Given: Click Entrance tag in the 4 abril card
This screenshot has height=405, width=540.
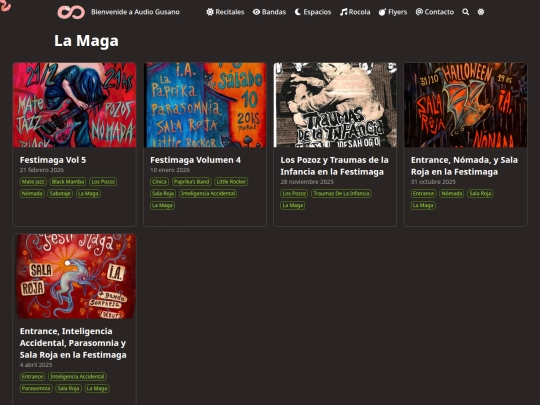Looking at the screenshot, I should click(x=32, y=376).
